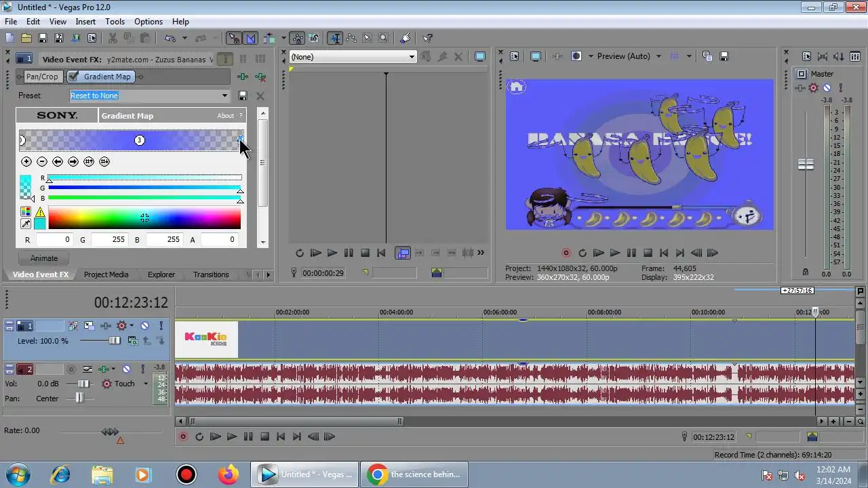Viewport: 868px width, 488px height.
Task: Switch to the Explorer tab
Action: [x=161, y=275]
